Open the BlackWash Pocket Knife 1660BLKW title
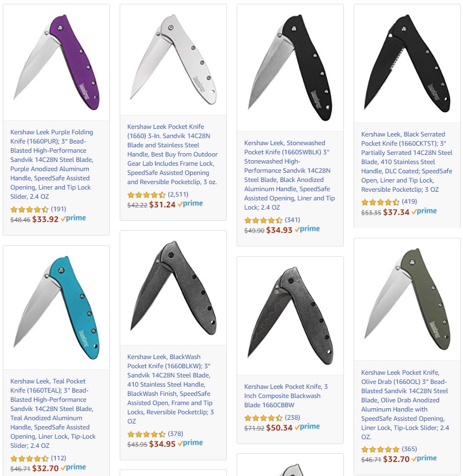Viewport: 463px width, 476px height. [171, 389]
